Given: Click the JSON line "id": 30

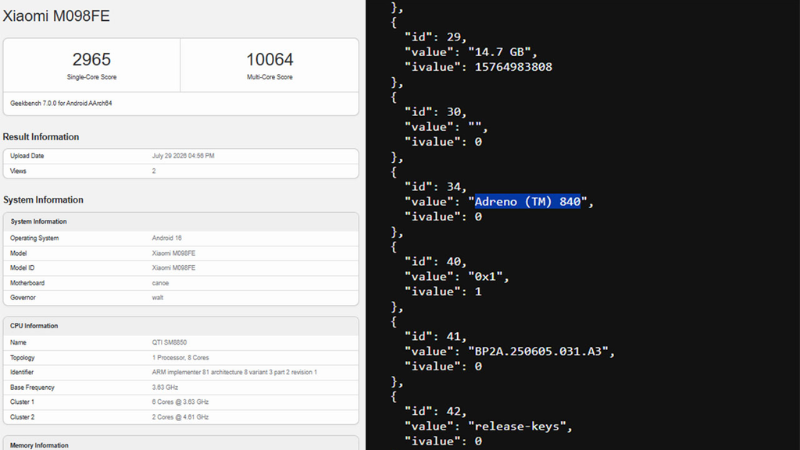Looking at the screenshot, I should pyautogui.click(x=436, y=112).
